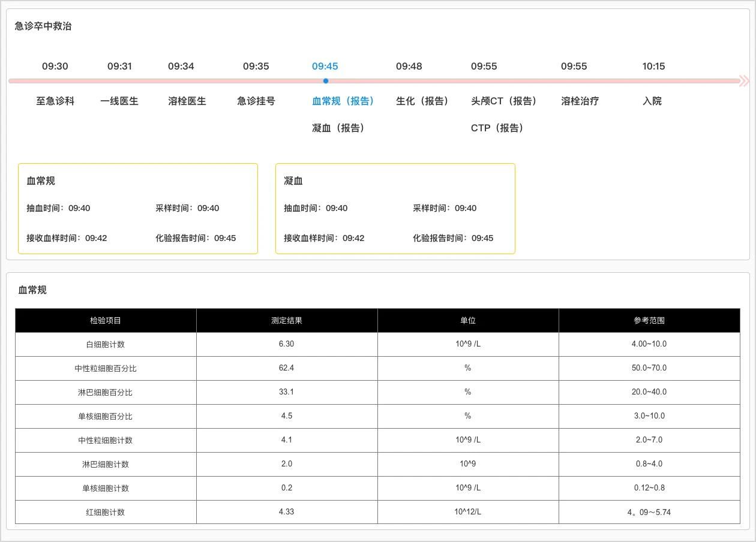The height and width of the screenshot is (542, 756).
Task: View the 生化（报告）report
Action: (423, 101)
